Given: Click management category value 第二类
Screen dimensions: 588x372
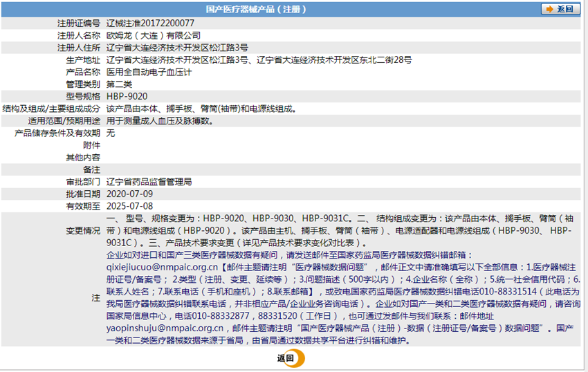Looking at the screenshot, I should click(x=119, y=84).
